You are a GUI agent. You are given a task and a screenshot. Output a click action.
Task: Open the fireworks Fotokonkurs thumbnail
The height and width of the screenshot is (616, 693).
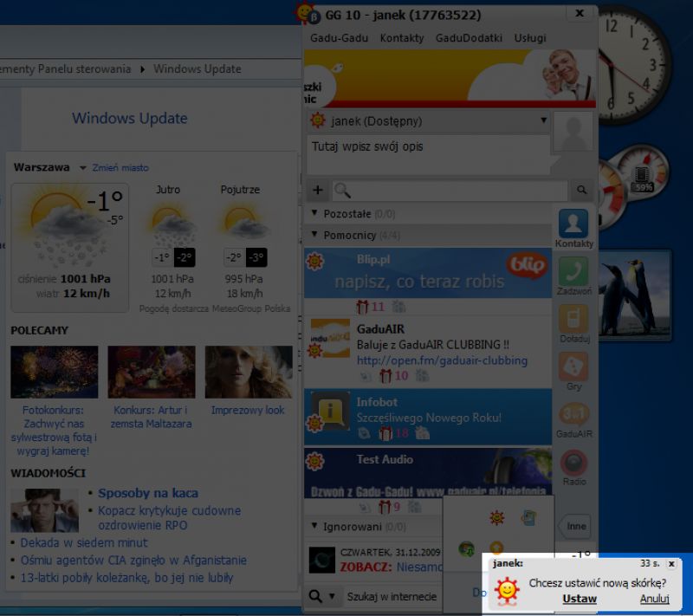pyautogui.click(x=55, y=372)
